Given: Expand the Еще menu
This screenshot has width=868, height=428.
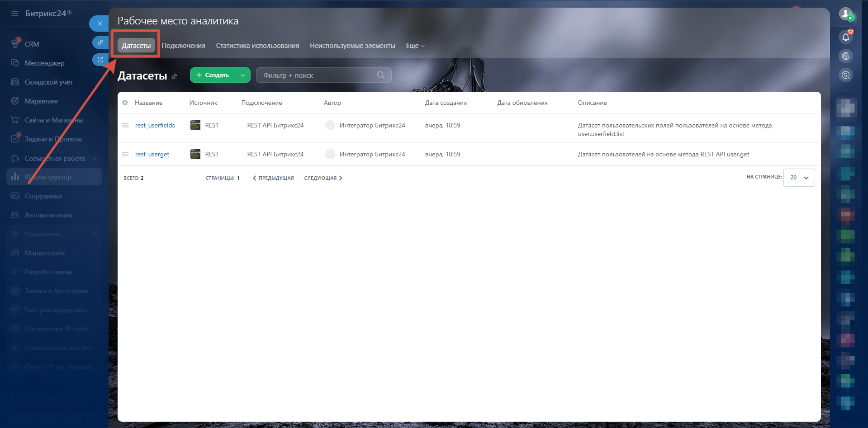Looking at the screenshot, I should (415, 45).
